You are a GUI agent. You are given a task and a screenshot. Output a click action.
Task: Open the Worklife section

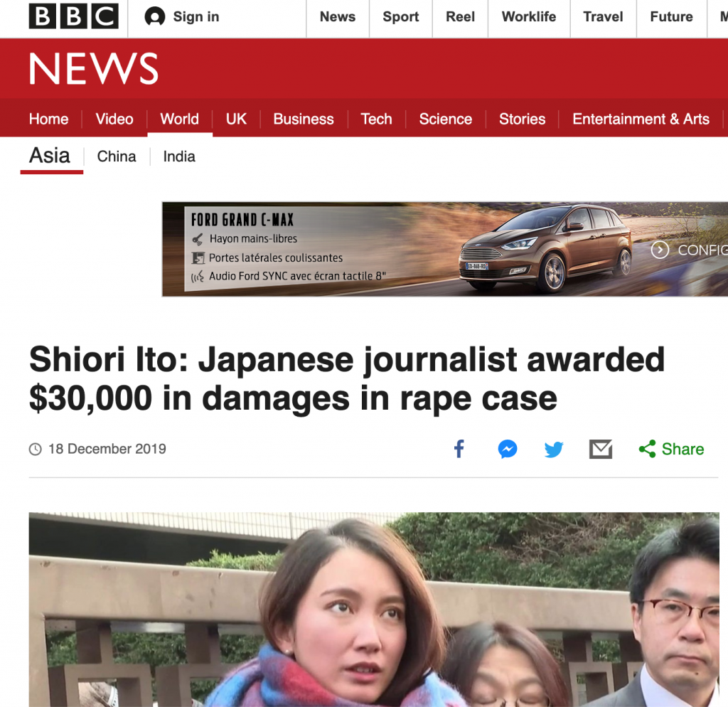pos(529,17)
